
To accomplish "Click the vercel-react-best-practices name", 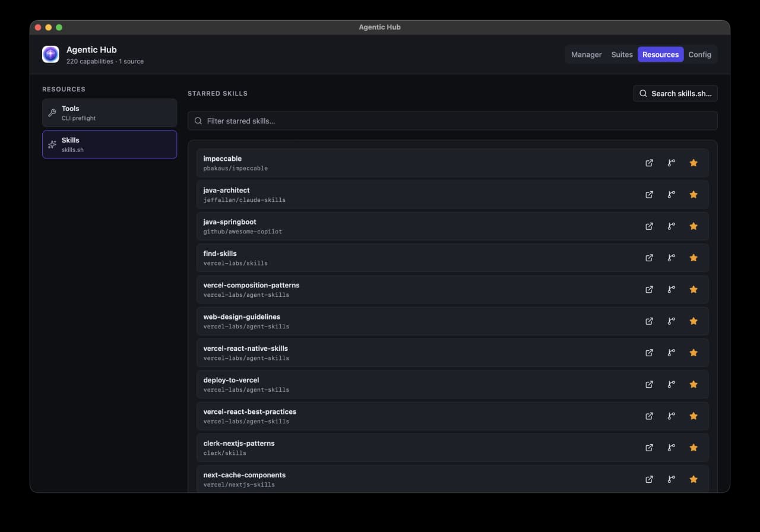I will coord(250,411).
